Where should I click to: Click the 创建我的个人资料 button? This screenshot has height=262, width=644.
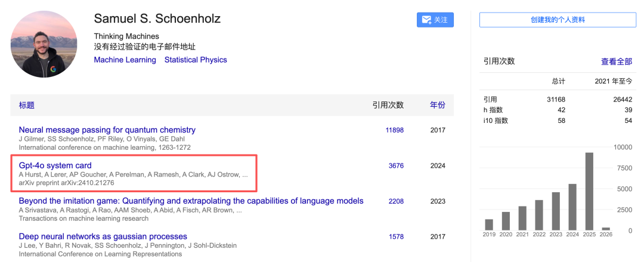click(558, 20)
